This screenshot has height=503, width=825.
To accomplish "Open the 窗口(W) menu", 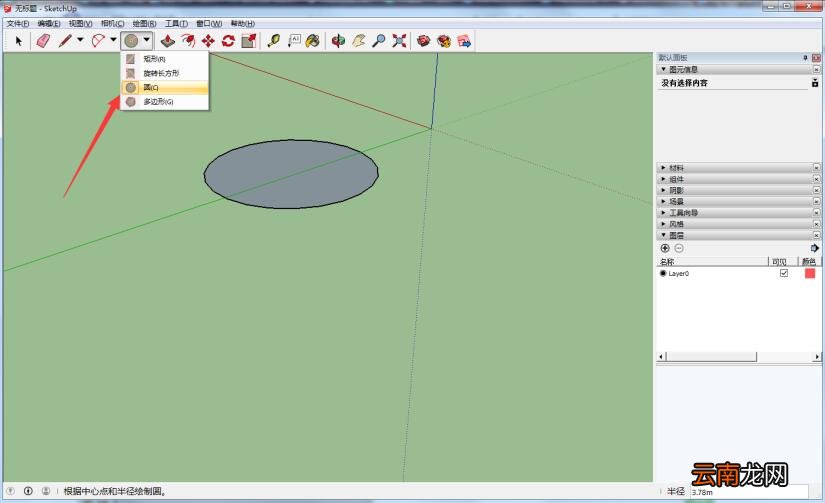I will pos(209,24).
